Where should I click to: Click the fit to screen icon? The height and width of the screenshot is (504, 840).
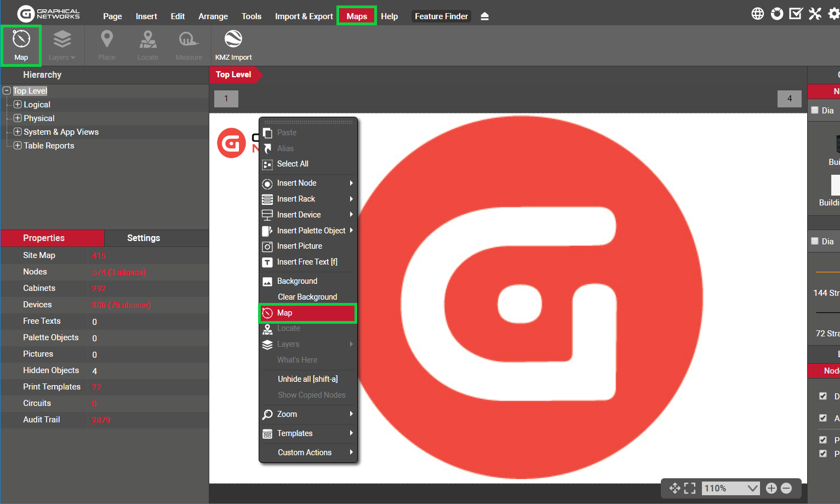coord(690,488)
